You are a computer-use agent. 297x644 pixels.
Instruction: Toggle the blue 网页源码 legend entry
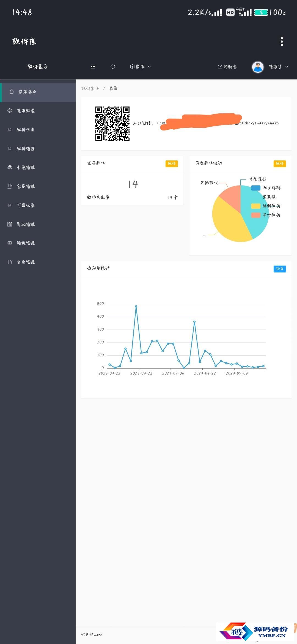266,188
